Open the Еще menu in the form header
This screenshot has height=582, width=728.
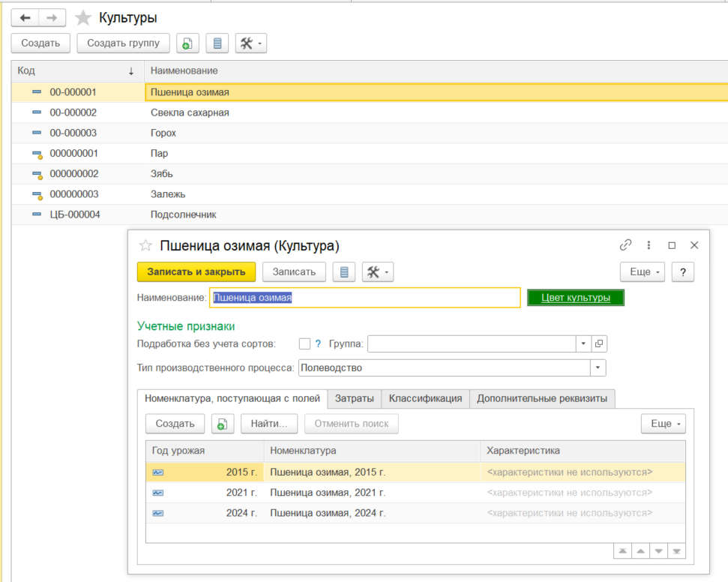[x=643, y=272]
